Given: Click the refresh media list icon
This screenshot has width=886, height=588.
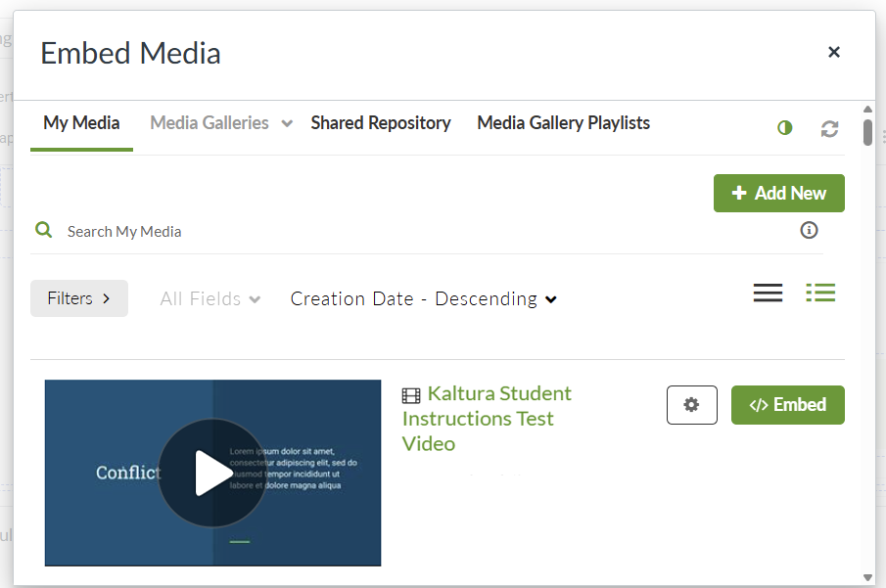Looking at the screenshot, I should (x=829, y=128).
